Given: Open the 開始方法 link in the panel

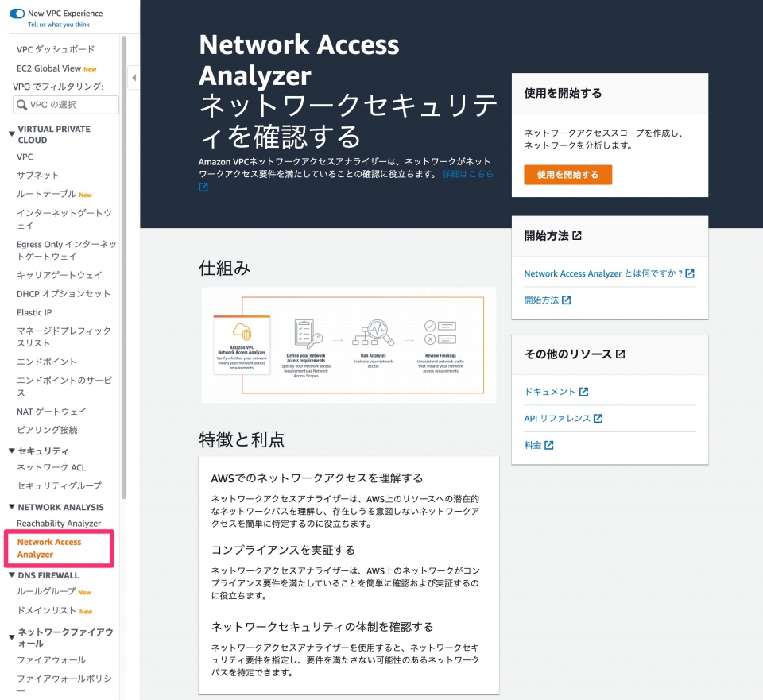Looking at the screenshot, I should (x=542, y=299).
